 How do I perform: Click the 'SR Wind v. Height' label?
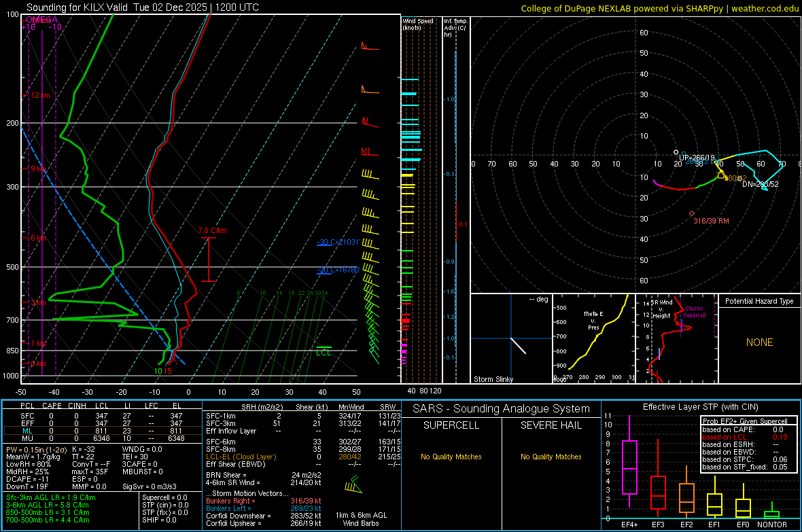pos(661,309)
